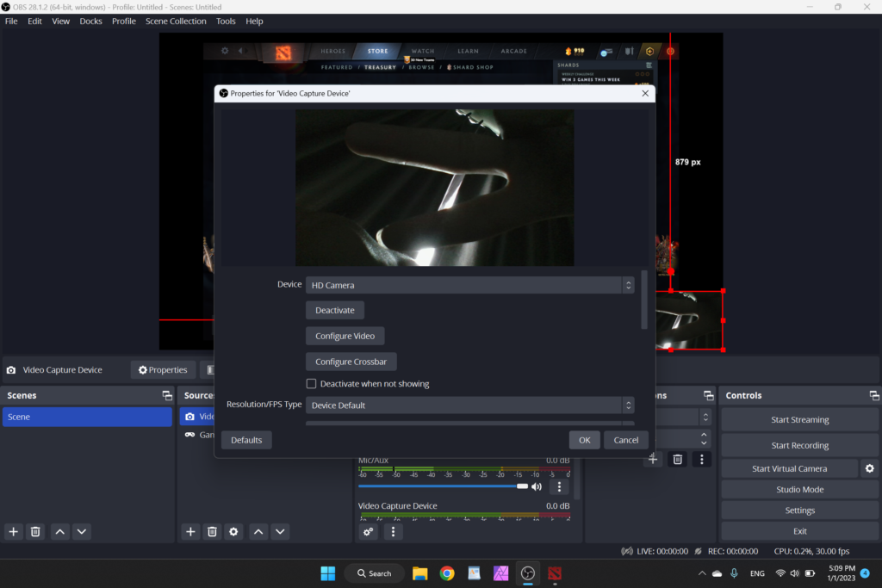
Task: Adjust the transition duration stepper arrows
Action: (x=704, y=438)
